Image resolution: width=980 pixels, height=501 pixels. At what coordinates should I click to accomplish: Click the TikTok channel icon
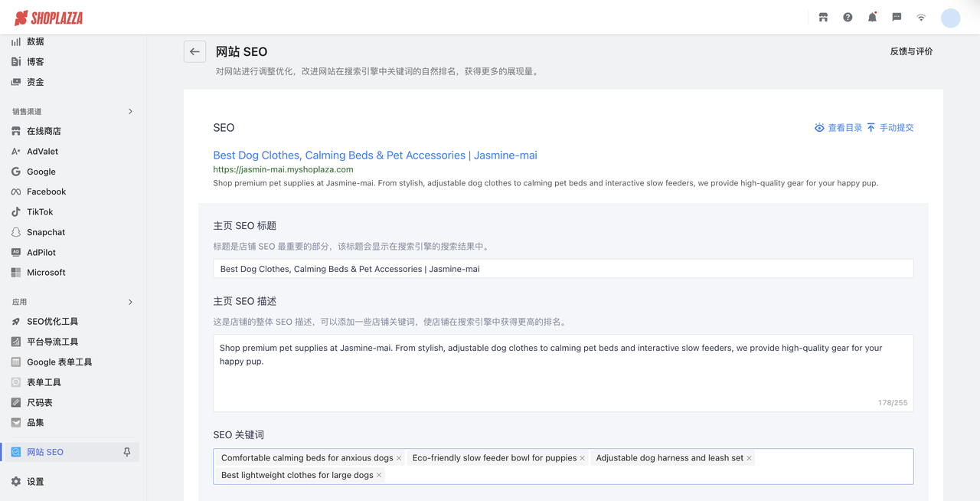coord(16,212)
